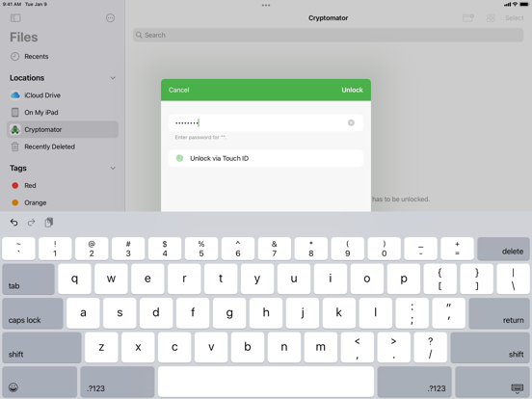Tap the keyboard paste clipboard icon

(x=49, y=223)
